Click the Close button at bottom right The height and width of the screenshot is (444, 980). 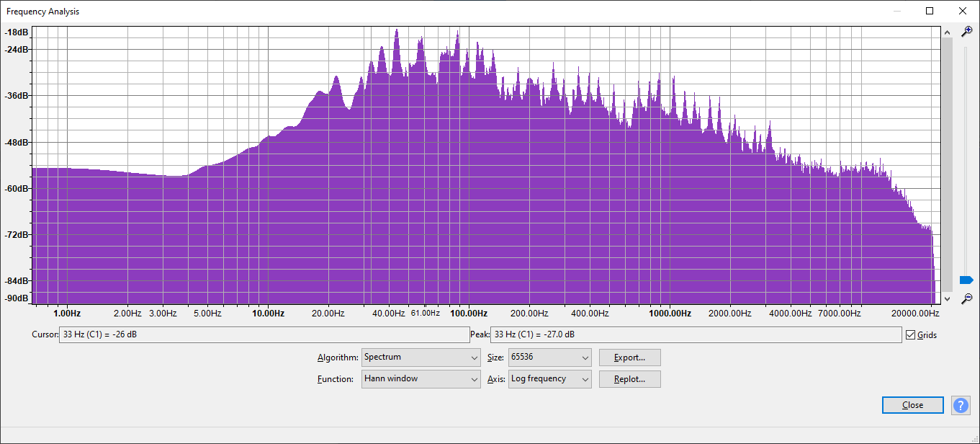[x=912, y=405]
